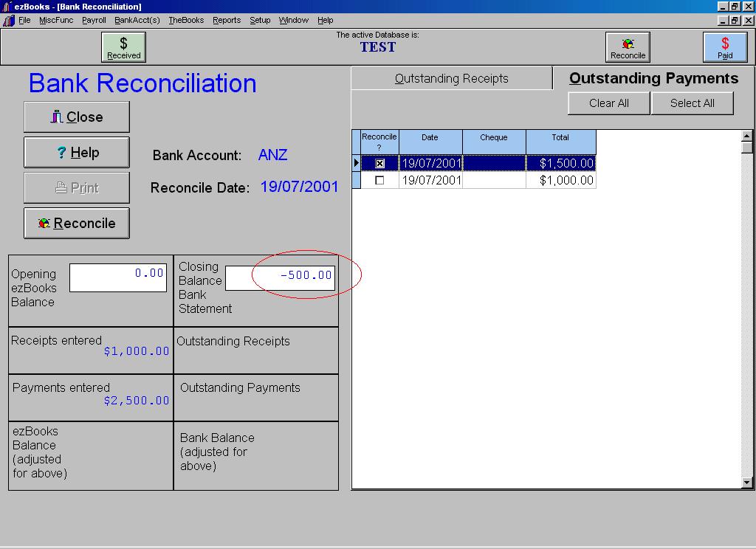The image size is (756, 549).
Task: Click the date cell in the $1,500.00 row
Action: 430,163
